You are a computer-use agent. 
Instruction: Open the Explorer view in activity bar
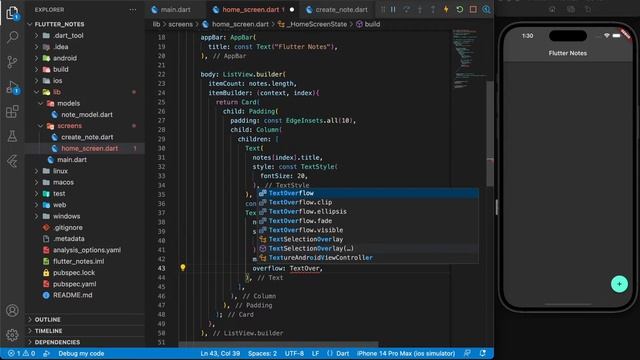(12, 13)
